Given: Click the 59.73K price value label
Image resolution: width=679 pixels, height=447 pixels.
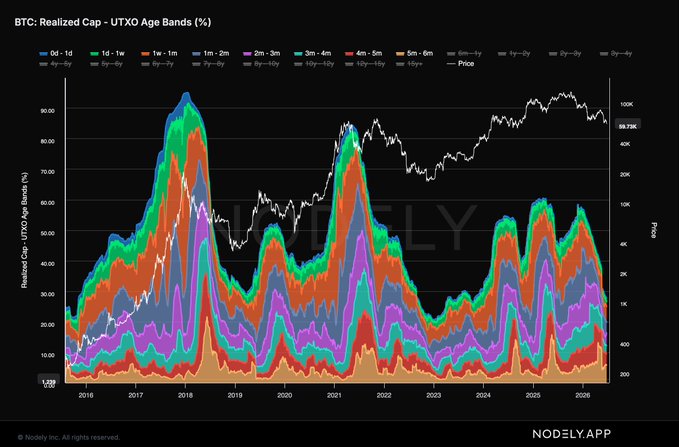Looking at the screenshot, I should pos(627,126).
